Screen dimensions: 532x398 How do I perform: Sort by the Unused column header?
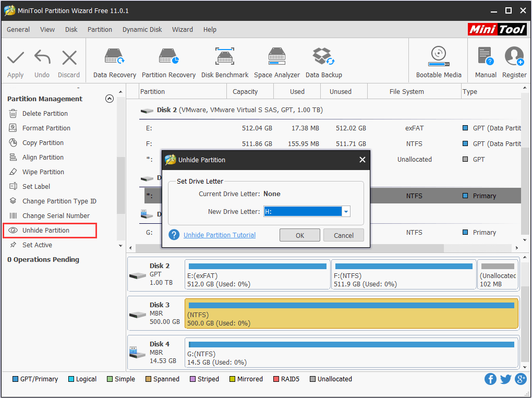pos(344,92)
